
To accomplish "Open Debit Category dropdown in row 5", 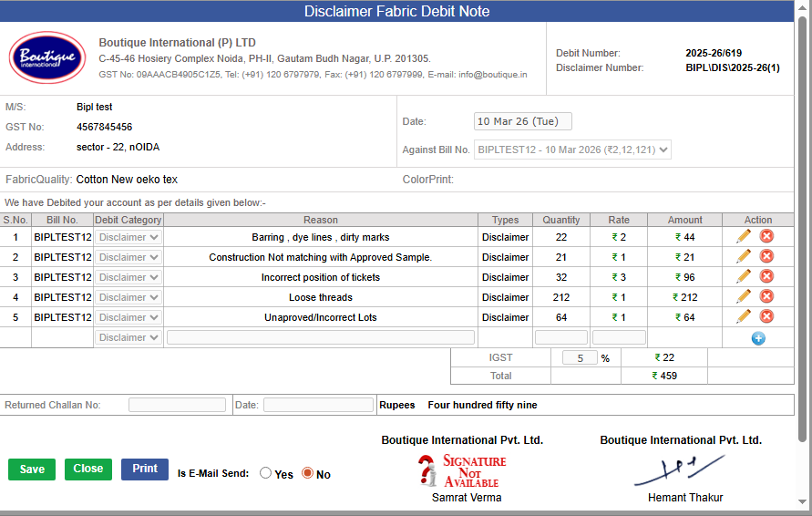I will tap(128, 317).
